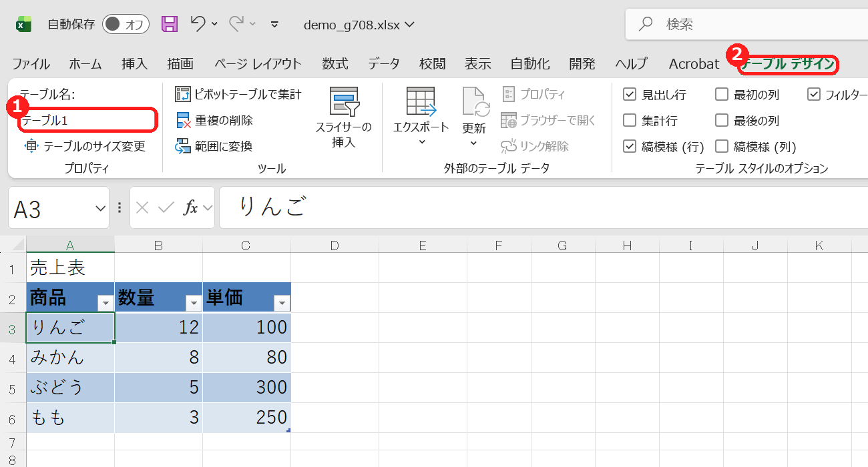Click the Undo arrow icon
Image resolution: width=868 pixels, height=467 pixels.
coord(198,23)
